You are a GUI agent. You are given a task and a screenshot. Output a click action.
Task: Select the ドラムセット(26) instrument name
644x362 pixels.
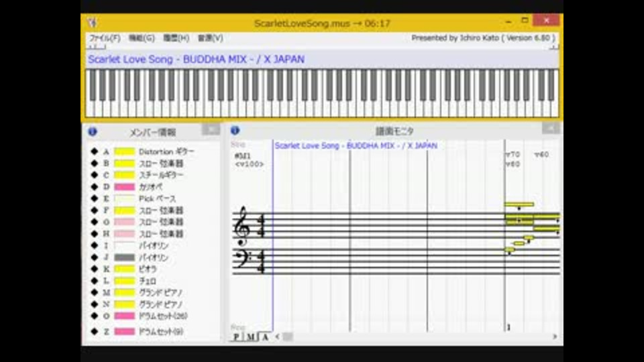click(x=163, y=316)
